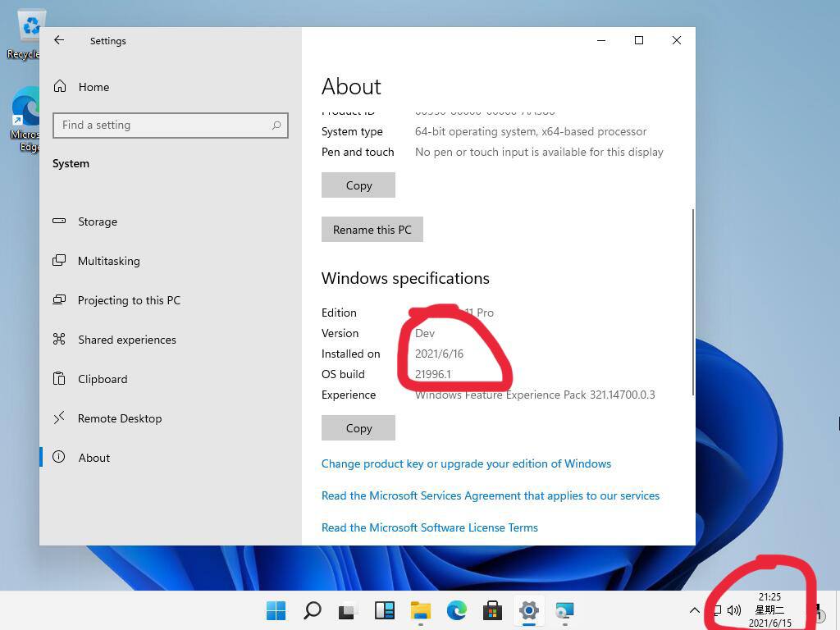
Task: Show hidden system tray icons
Action: click(x=694, y=610)
